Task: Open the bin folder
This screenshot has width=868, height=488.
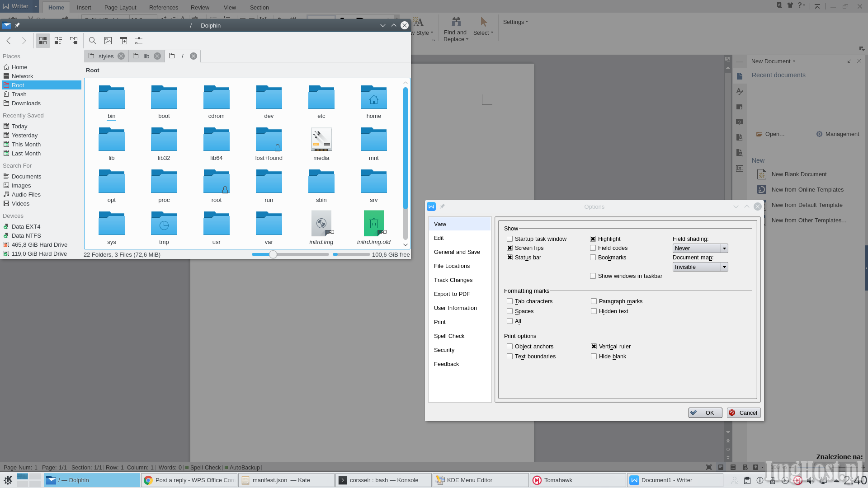Action: (112, 102)
